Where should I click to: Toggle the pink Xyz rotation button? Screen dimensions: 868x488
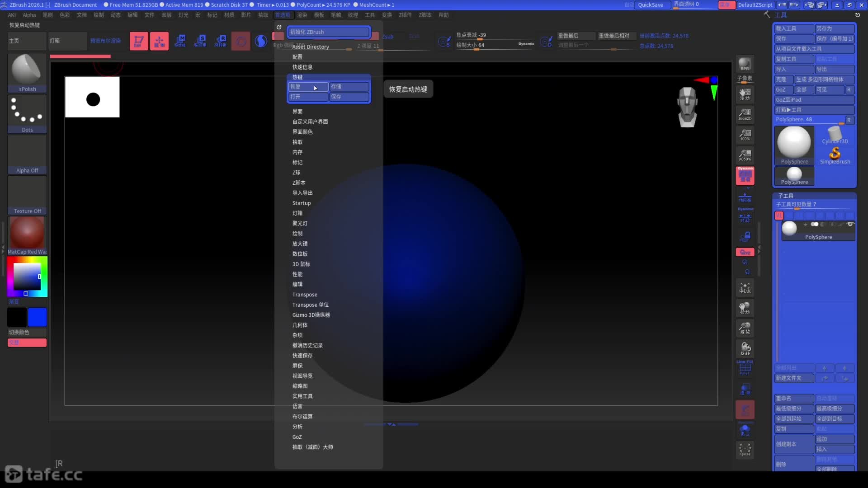coord(745,252)
